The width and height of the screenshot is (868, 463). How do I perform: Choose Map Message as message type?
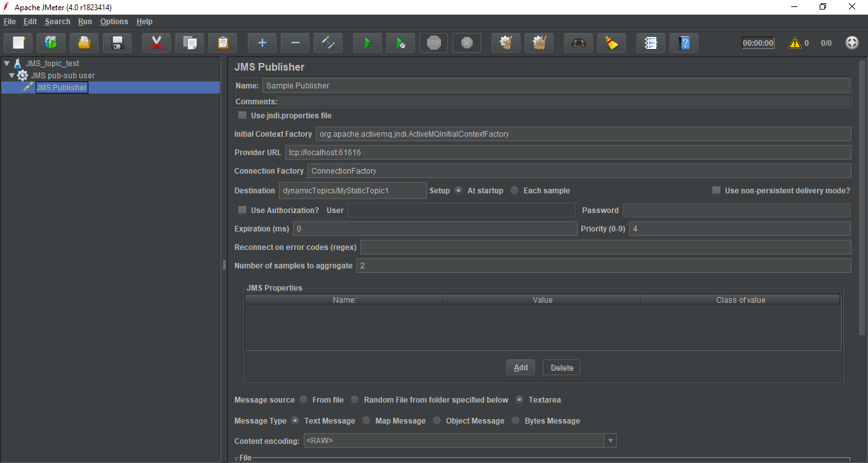pyautogui.click(x=367, y=421)
